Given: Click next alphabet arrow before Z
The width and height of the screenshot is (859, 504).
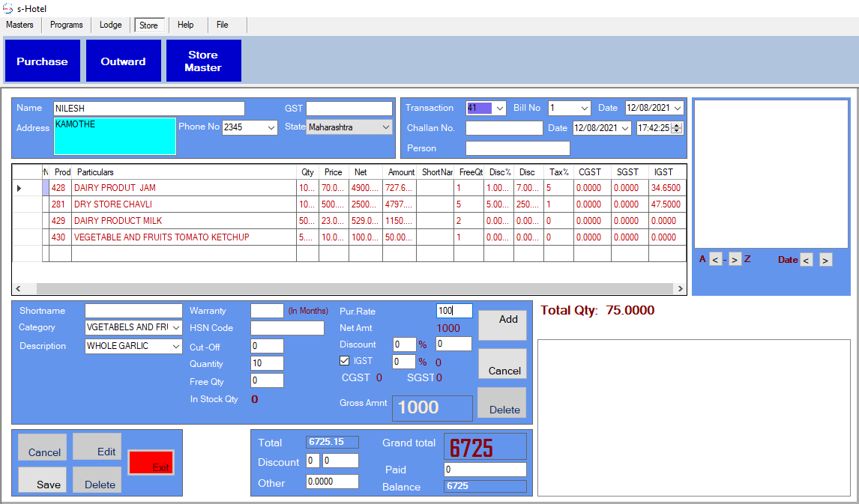Looking at the screenshot, I should [735, 260].
